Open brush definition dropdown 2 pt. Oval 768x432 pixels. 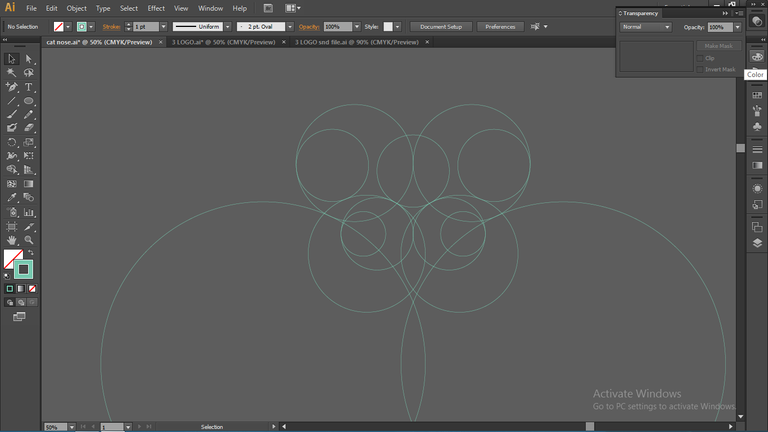[290, 27]
